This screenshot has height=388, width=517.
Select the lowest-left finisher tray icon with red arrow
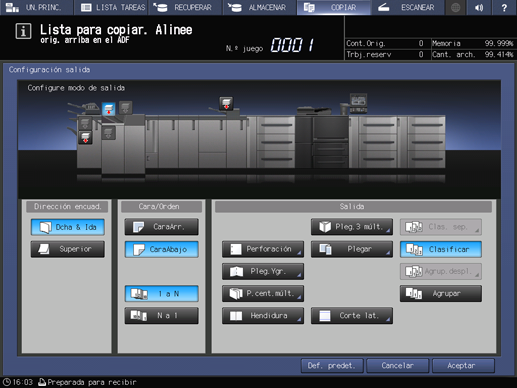pyautogui.click(x=85, y=137)
